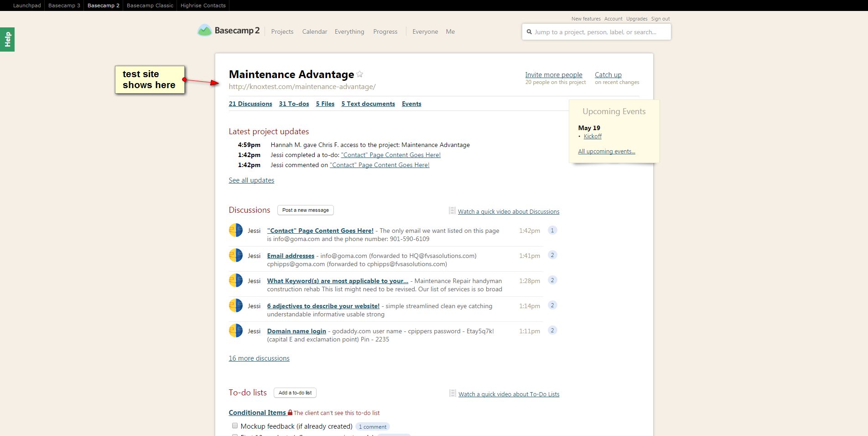
Task: Open Highrise Contacts in top bar
Action: click(203, 5)
